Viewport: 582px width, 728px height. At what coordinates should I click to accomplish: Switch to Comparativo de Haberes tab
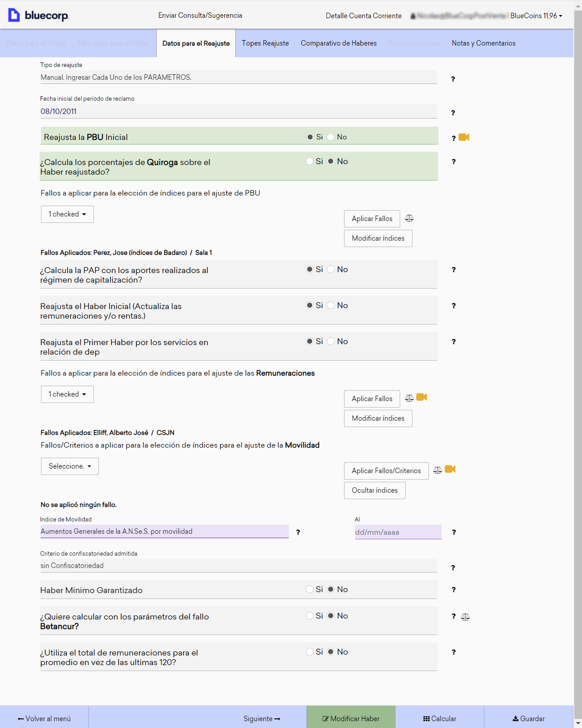point(339,43)
